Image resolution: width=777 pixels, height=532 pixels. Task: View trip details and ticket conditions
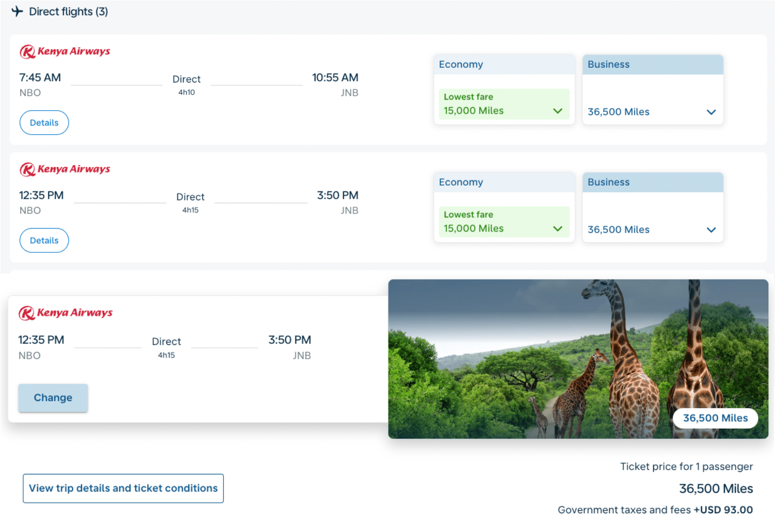pos(123,489)
